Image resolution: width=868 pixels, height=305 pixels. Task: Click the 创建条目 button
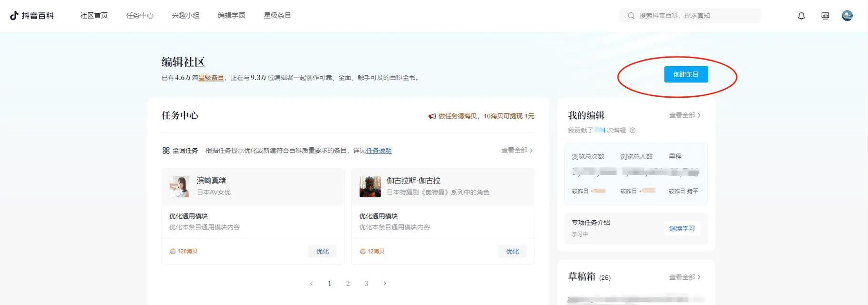tap(686, 74)
